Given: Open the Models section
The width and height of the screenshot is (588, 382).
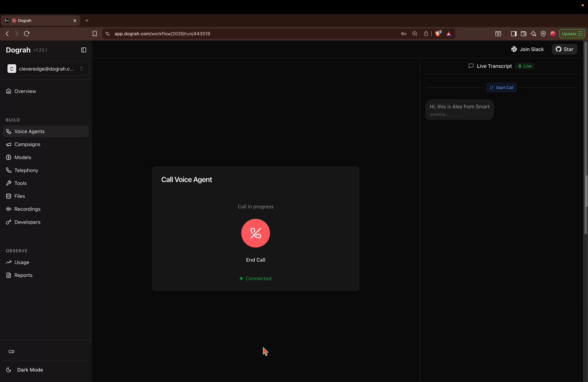Looking at the screenshot, I should (46, 157).
